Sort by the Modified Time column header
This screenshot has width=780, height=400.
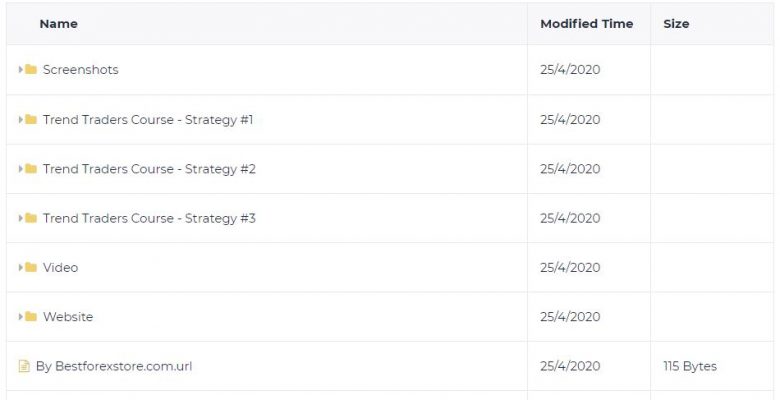(x=586, y=24)
